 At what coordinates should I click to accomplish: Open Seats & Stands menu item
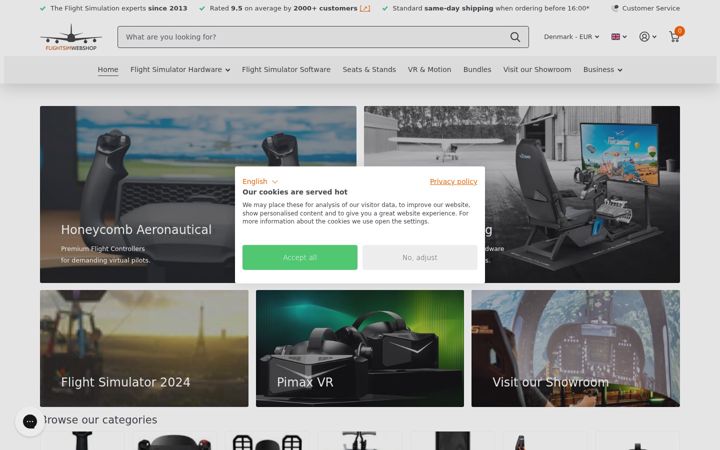coord(369,70)
